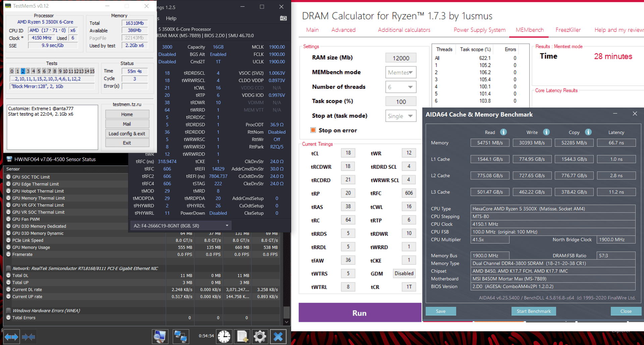The width and height of the screenshot is (644, 345).
Task: Switch to Advanced tab
Action: 343,30
